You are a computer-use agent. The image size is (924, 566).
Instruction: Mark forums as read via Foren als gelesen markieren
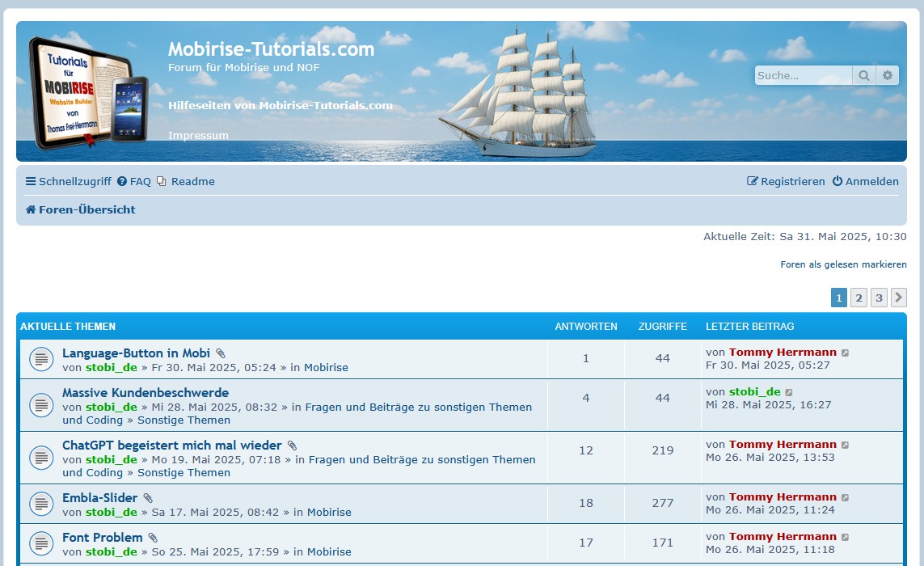coord(843,264)
